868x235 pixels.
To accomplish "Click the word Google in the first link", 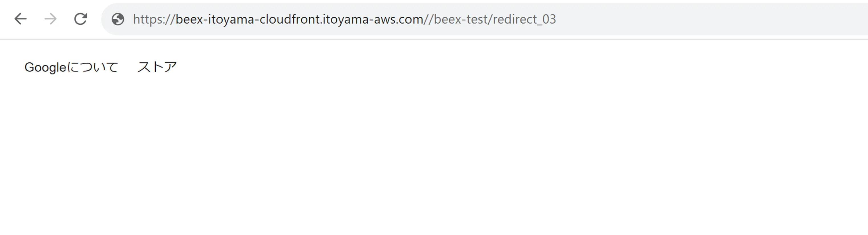I will pos(46,67).
